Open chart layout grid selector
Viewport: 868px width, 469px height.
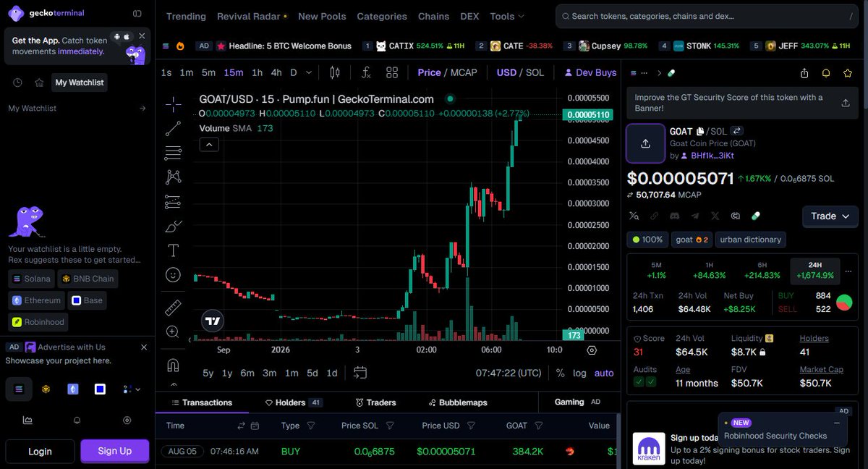[x=392, y=72]
